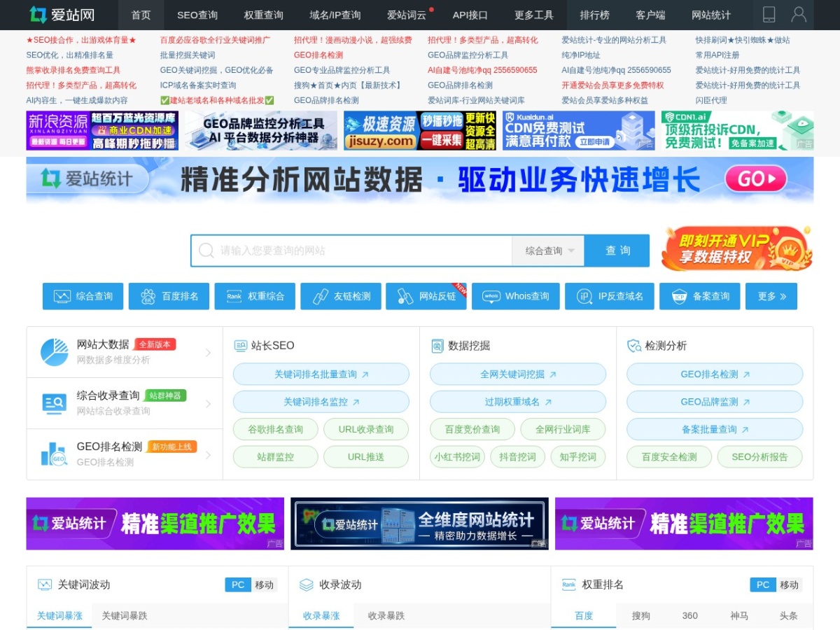Open 关键词排名批量查询 link
Viewport: 840px width, 630px height.
(321, 374)
